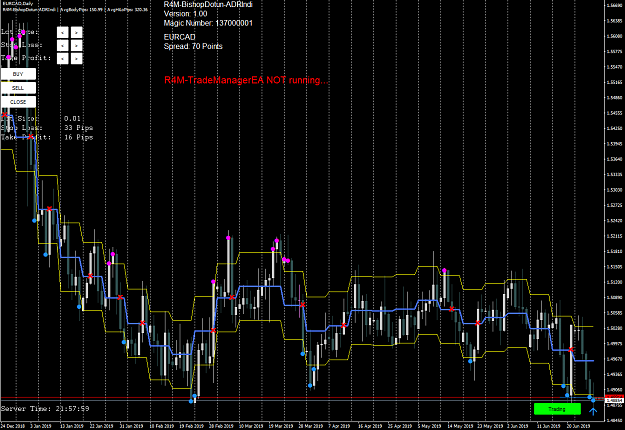Viewport: 625px width, 430px height.
Task: Click the '33 Pips' stop loss value
Action: [x=79, y=128]
